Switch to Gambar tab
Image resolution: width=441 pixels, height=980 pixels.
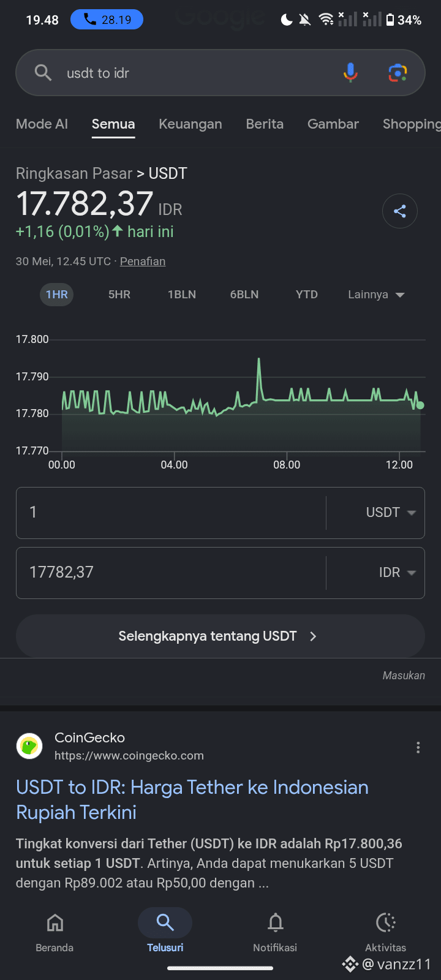[x=333, y=124]
